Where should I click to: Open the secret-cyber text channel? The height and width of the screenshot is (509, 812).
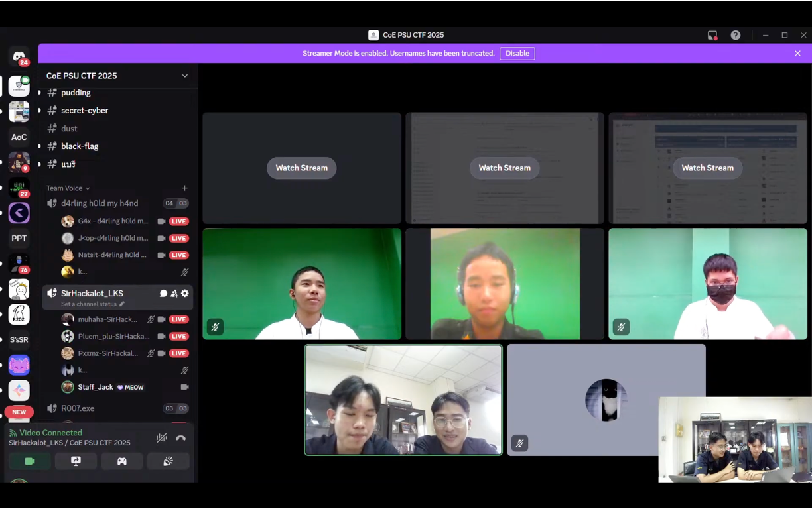84,111
